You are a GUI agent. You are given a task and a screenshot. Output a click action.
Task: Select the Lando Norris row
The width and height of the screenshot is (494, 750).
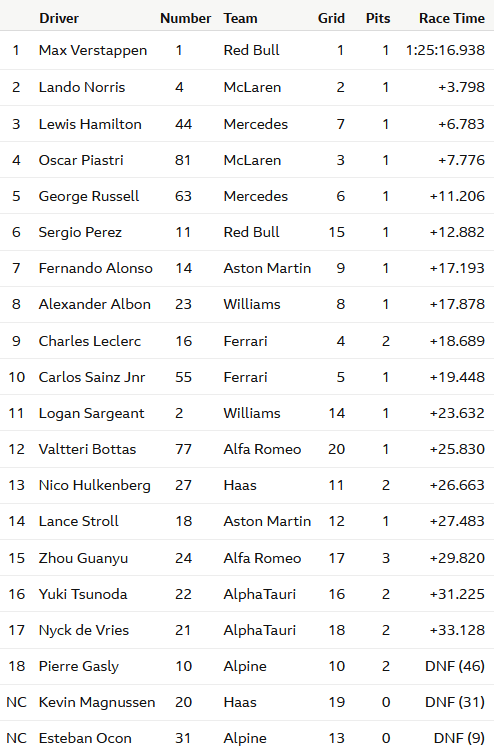point(247,88)
